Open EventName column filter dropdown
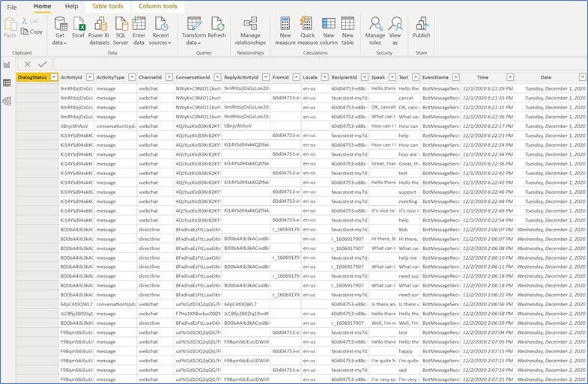This screenshot has height=384, width=588. coord(456,77)
